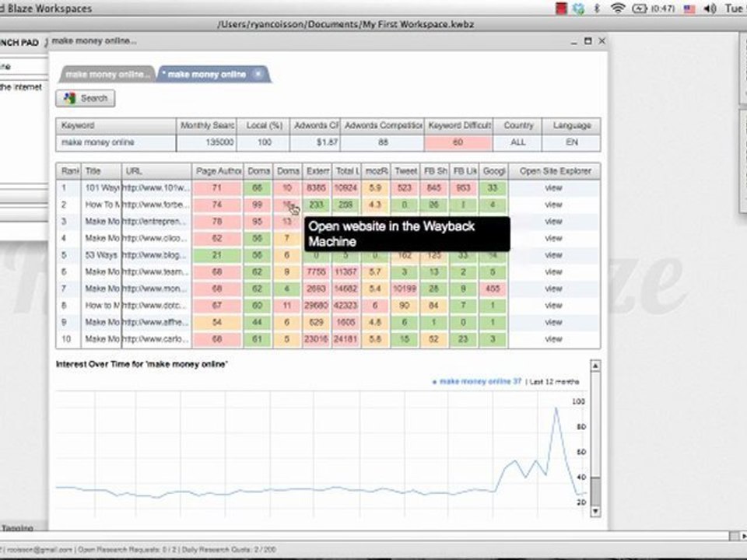
Task: Open 'view' link for rank 1 row
Action: point(553,188)
